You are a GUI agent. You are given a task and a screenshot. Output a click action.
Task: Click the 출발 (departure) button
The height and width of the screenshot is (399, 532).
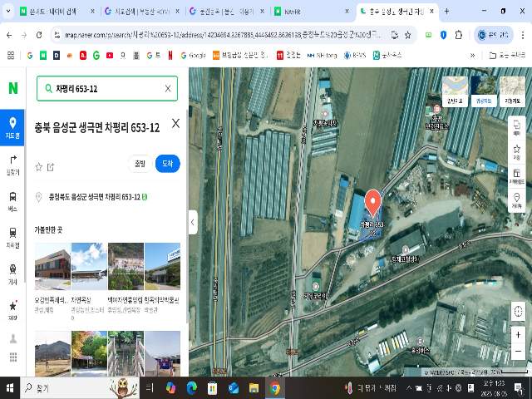click(x=139, y=164)
